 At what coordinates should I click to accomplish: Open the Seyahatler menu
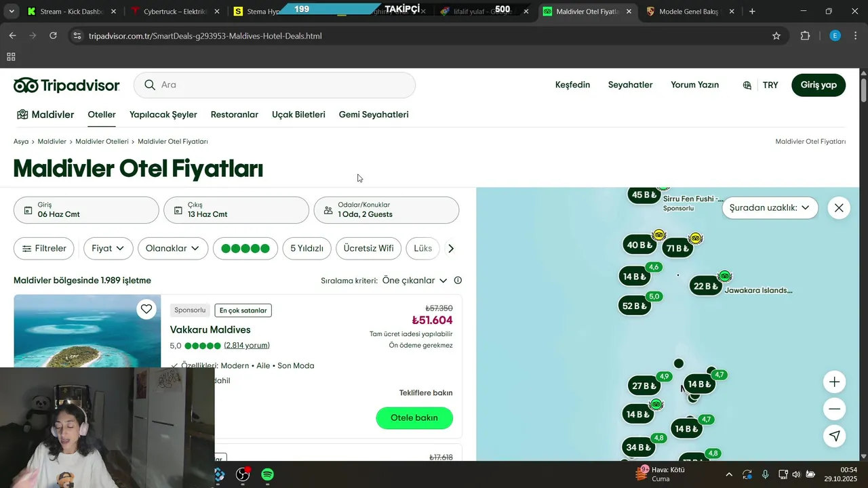630,85
